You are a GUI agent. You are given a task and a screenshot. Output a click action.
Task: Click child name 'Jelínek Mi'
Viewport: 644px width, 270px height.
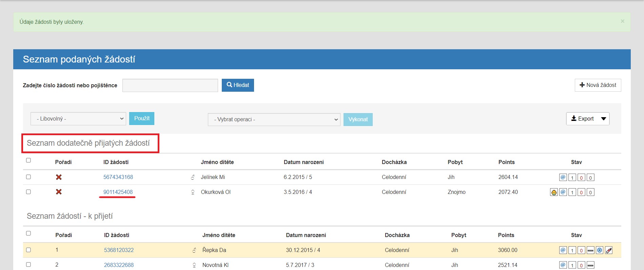213,177
